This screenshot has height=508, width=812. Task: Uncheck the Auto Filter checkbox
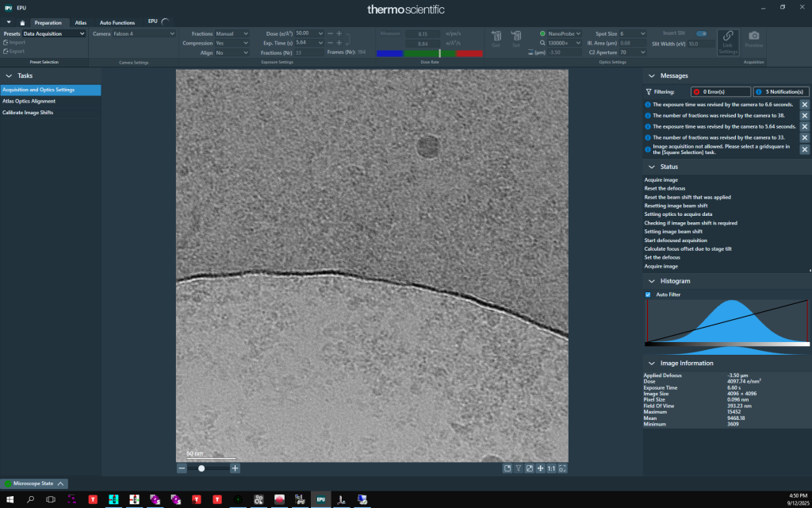point(648,294)
